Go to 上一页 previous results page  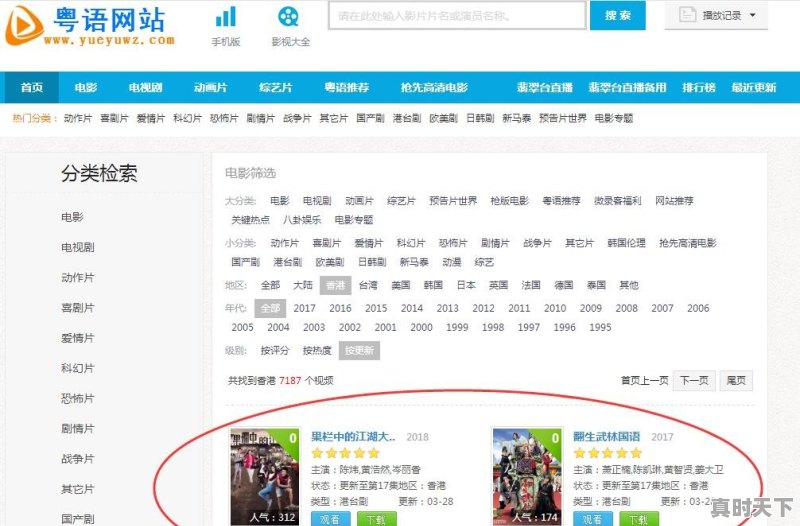(x=655, y=381)
